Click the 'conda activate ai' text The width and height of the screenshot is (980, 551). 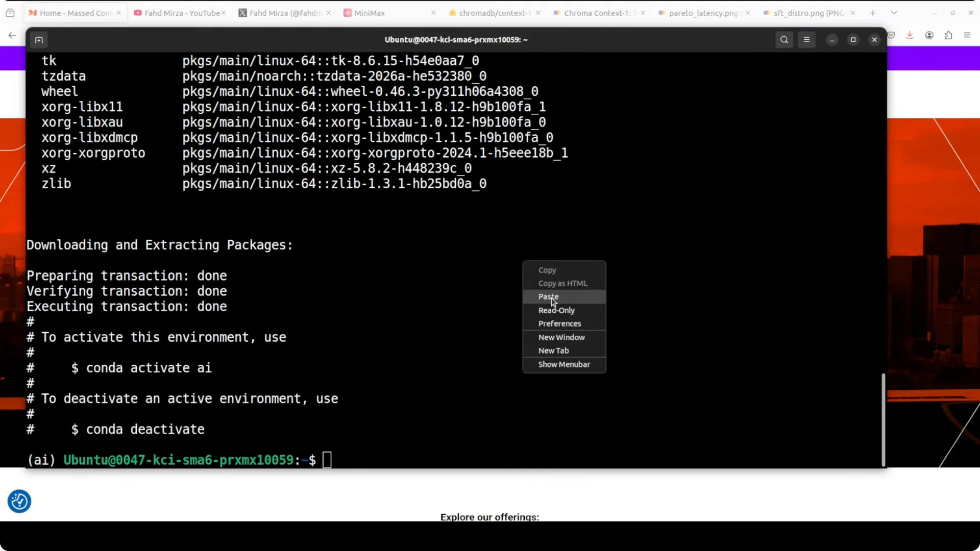[x=149, y=368]
